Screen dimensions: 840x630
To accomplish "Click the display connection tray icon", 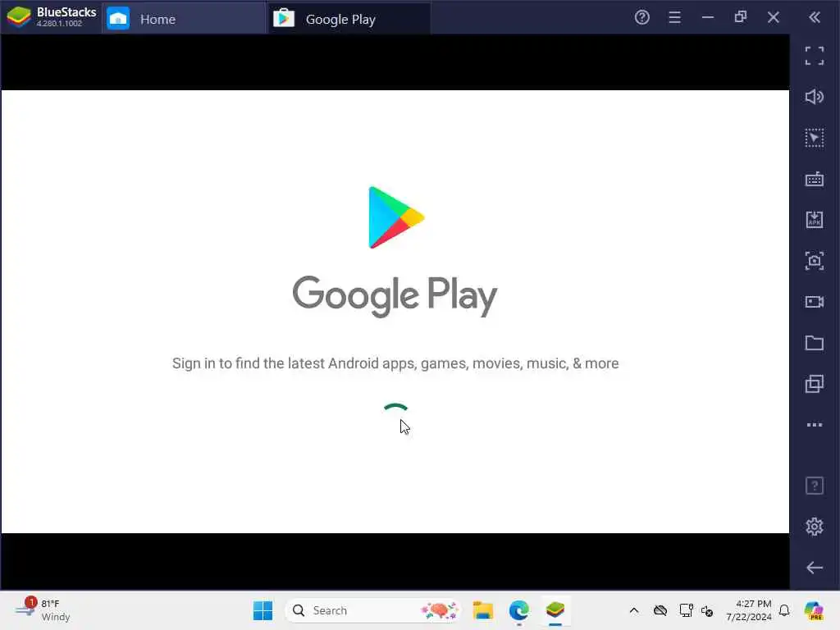I will click(686, 610).
